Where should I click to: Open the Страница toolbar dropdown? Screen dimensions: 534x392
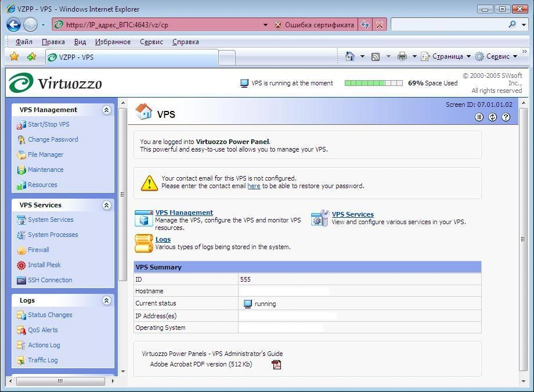tap(446, 56)
